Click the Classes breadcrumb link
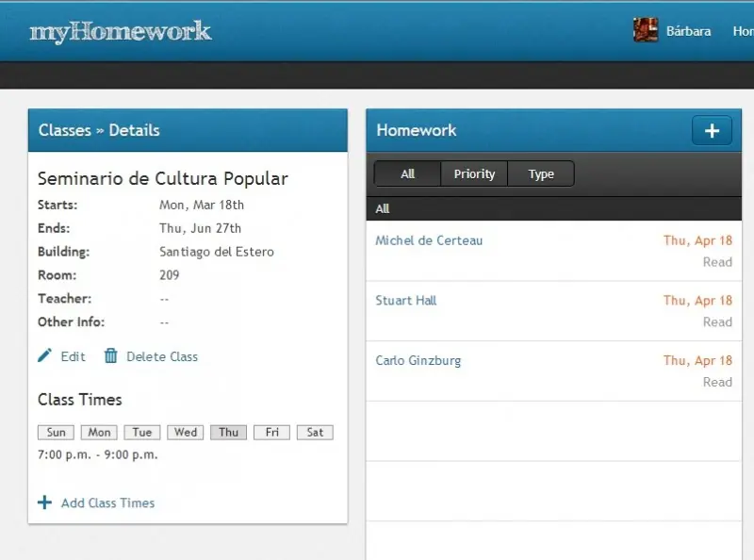 coord(65,130)
